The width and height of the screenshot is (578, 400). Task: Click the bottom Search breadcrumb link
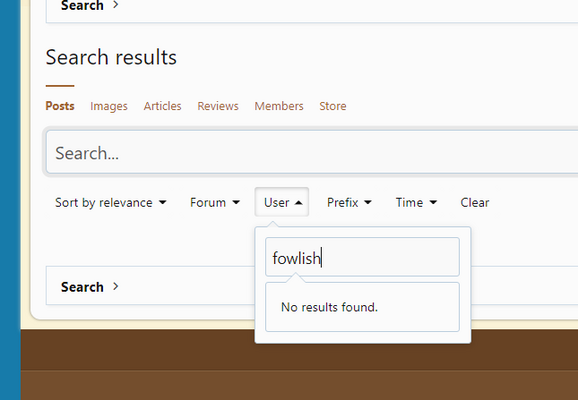(x=82, y=287)
